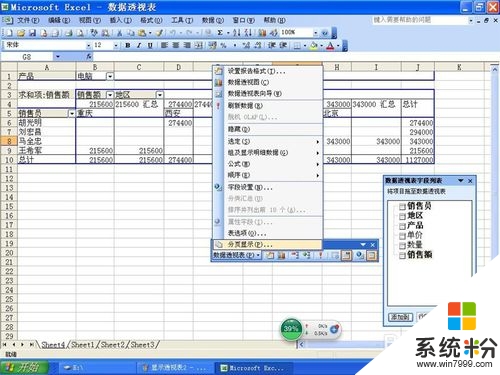Image resolution: width=500 pixels, height=375 pixels.
Task: Click the Open file icon
Action: click(21, 33)
